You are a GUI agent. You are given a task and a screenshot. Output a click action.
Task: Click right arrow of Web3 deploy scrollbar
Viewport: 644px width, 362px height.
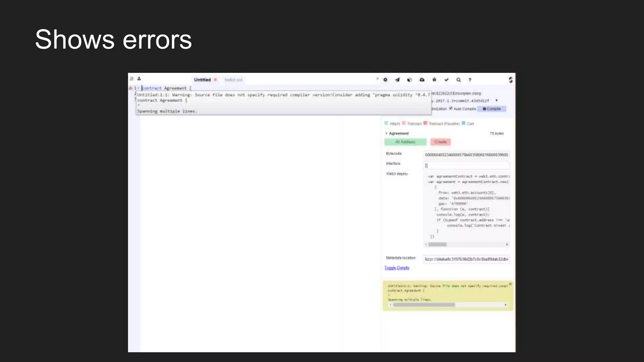point(507,244)
